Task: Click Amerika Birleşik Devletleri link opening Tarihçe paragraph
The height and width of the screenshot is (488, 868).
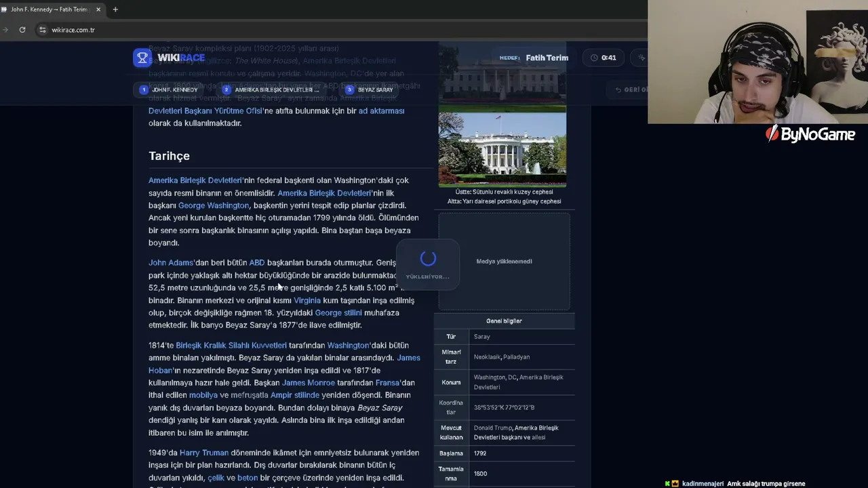Action: [x=195, y=180]
